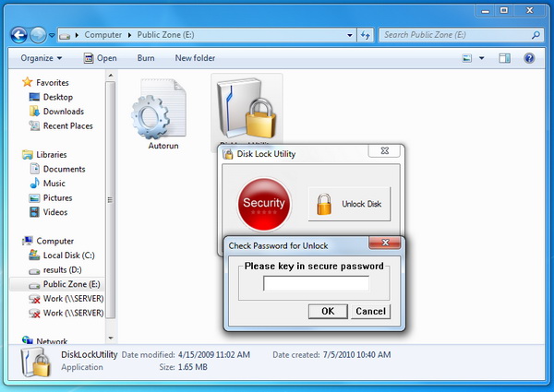Select Computer in the address breadcrumb

[x=102, y=35]
